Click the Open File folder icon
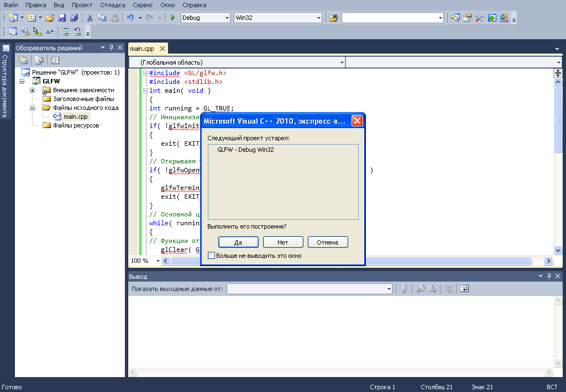This screenshot has width=566, height=392. click(50, 18)
